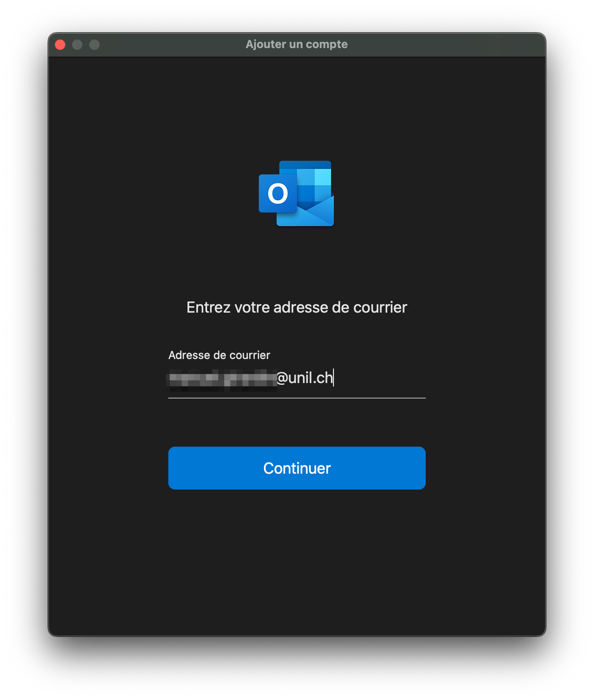Click the word courrier in the heading
Image resolution: width=594 pixels, height=700 pixels.
pos(380,307)
